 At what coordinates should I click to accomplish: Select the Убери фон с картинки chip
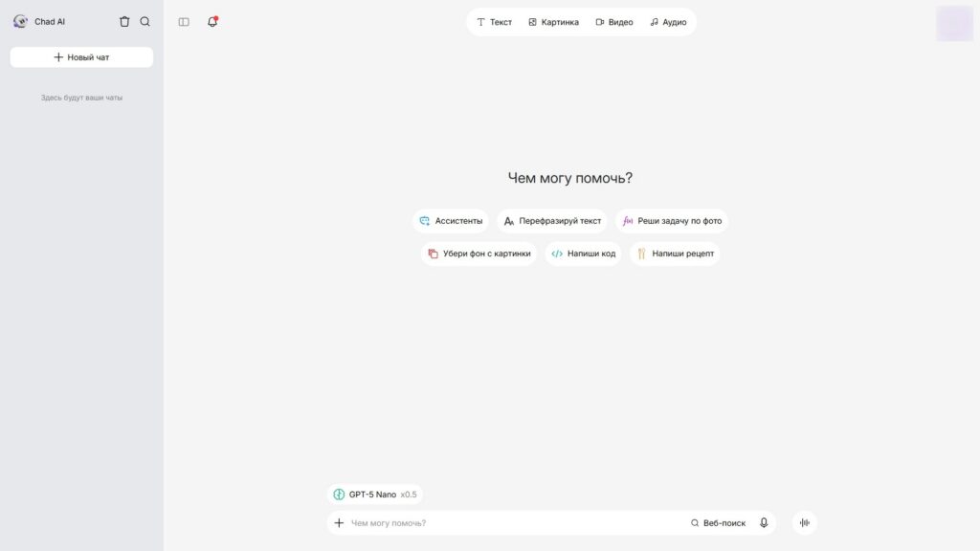point(479,253)
